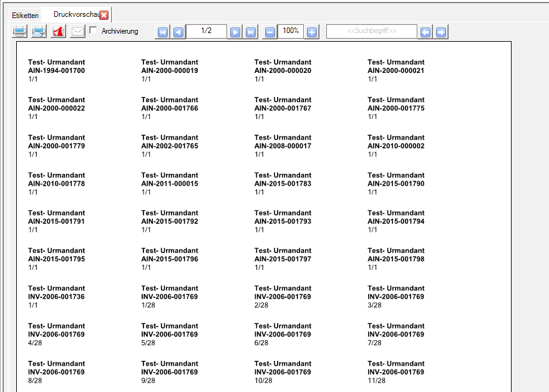Export preview using the red PDF icon

58,32
